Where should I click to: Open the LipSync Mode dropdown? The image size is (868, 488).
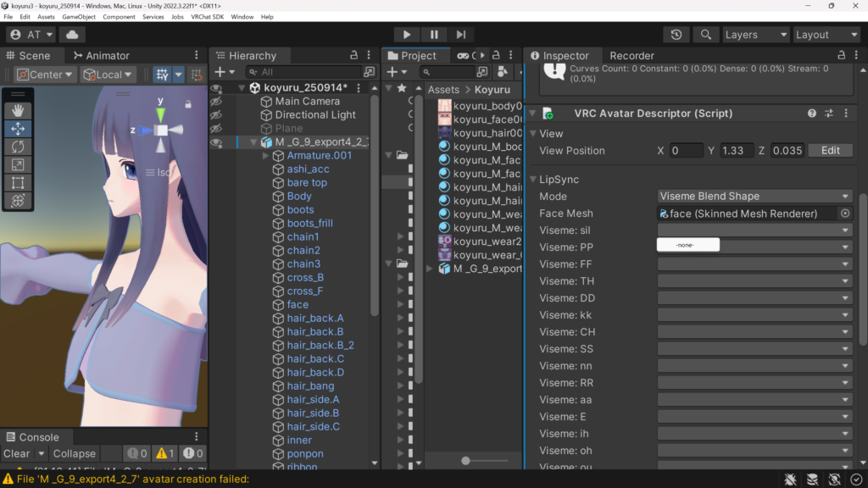(754, 197)
